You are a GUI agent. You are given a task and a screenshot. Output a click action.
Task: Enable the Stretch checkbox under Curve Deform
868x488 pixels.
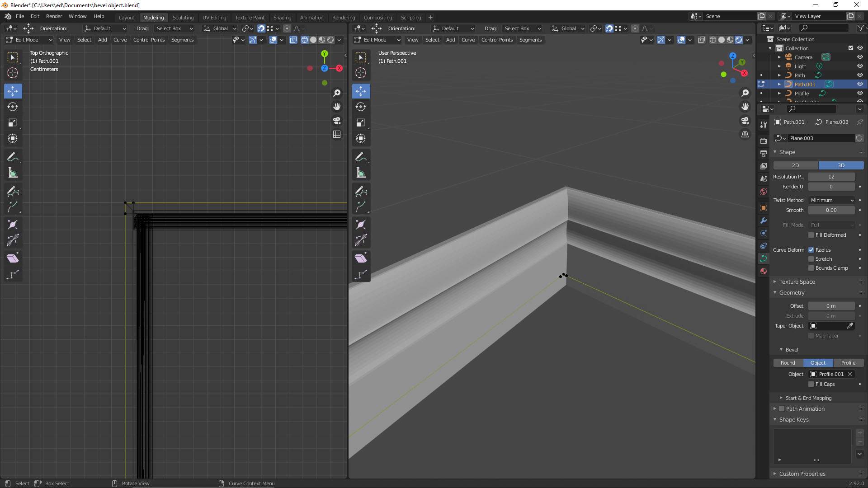click(x=811, y=258)
